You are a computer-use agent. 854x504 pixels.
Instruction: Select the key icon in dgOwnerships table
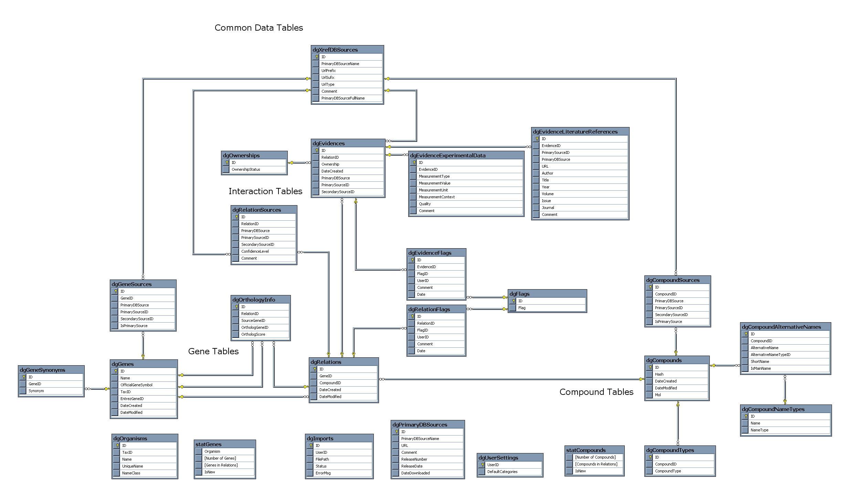227,162
